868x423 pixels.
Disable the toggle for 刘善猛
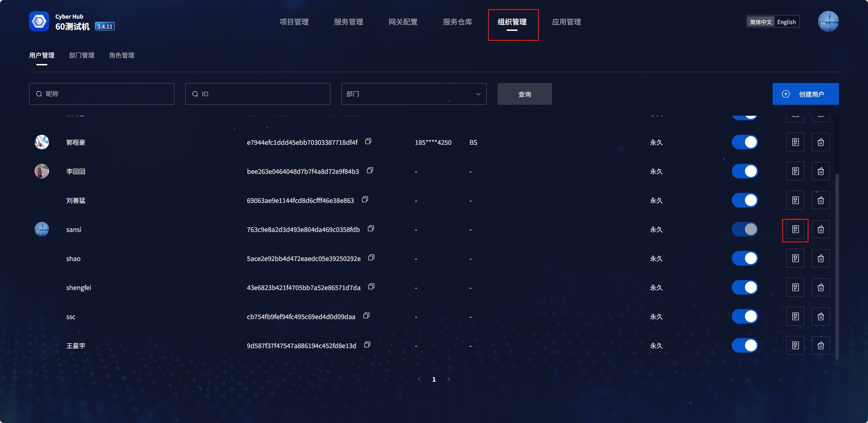coord(745,201)
